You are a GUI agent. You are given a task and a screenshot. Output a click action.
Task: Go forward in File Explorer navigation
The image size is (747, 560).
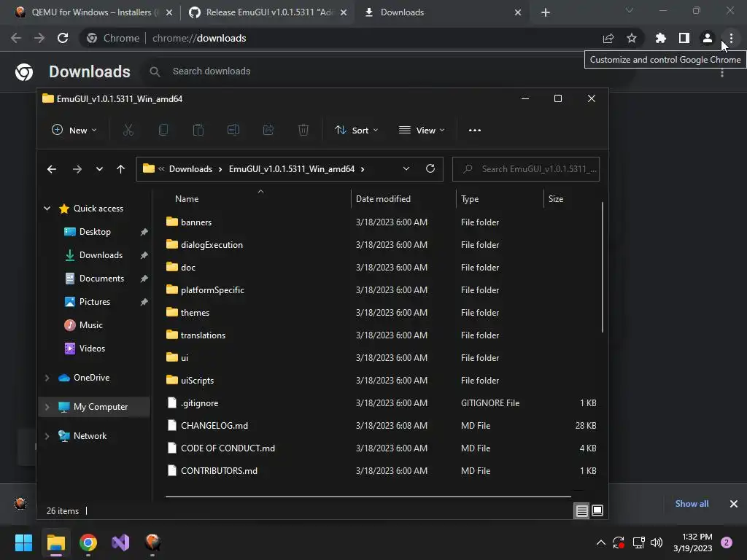coord(77,169)
